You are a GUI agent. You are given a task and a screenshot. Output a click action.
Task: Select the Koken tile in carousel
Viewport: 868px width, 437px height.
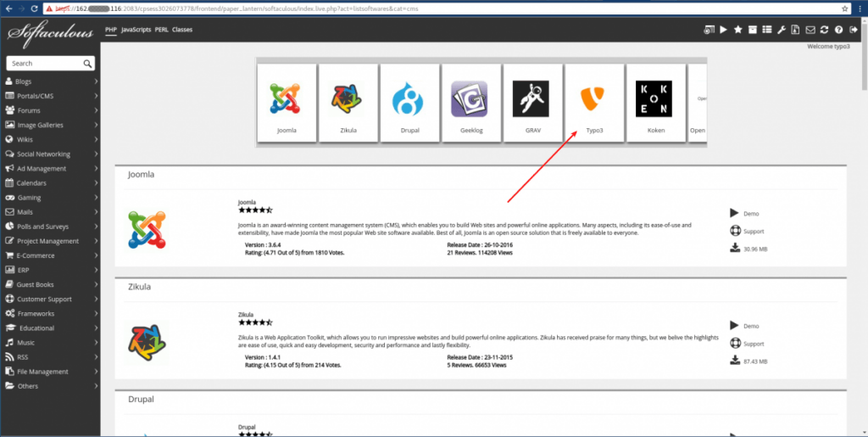coord(656,103)
